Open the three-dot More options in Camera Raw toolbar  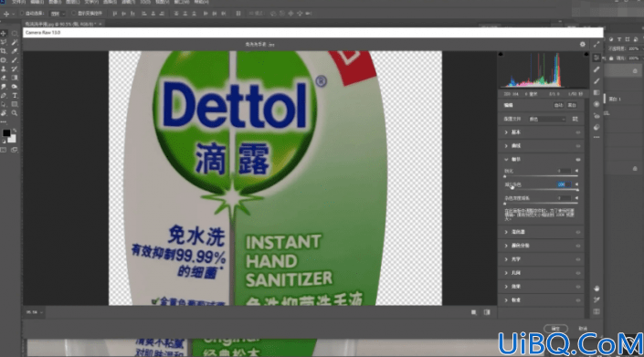596,137
